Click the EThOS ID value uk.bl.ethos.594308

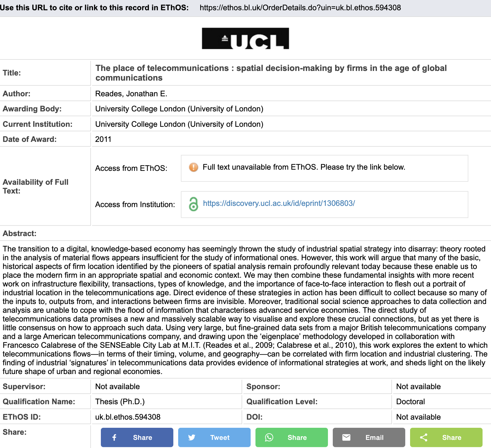point(128,417)
